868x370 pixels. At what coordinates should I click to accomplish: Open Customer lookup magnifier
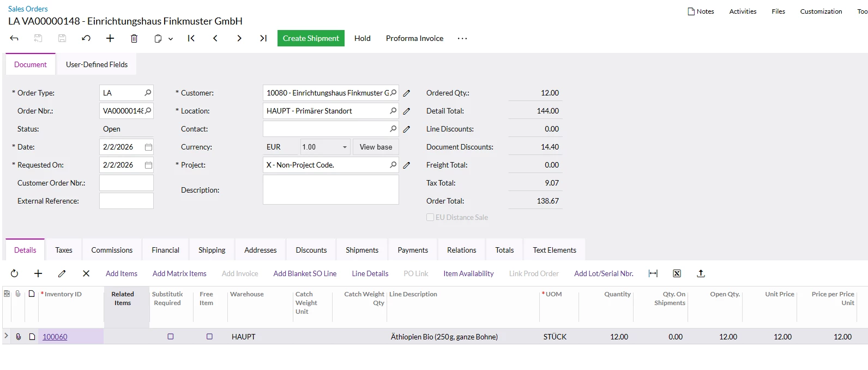coord(393,93)
